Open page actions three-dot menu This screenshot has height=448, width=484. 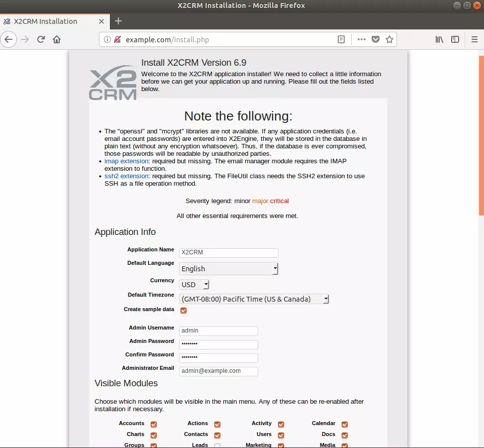(x=362, y=39)
